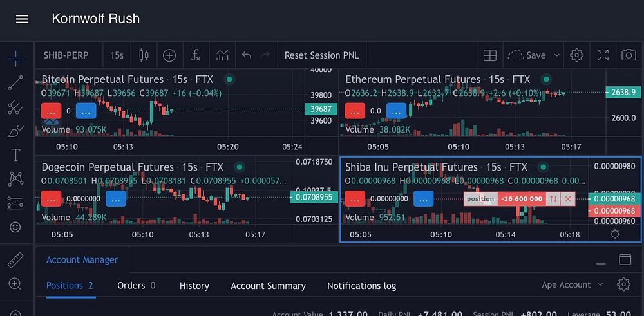Click Reset Session PNL
This screenshot has height=316, width=644.
[321, 55]
